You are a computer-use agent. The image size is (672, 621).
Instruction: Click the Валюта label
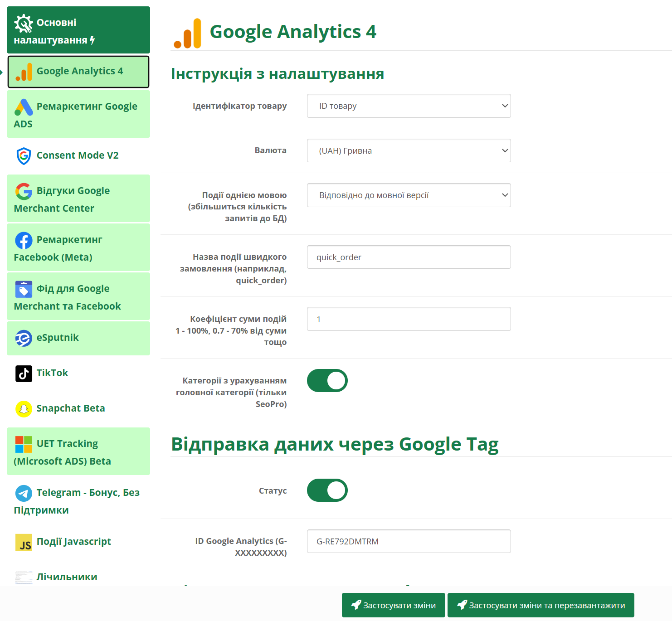pos(271,150)
